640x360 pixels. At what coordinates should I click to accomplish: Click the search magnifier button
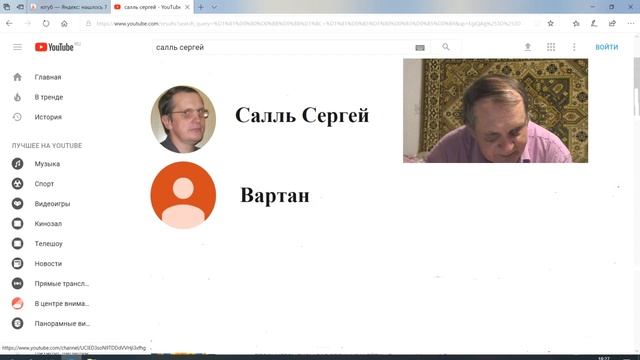[x=446, y=47]
